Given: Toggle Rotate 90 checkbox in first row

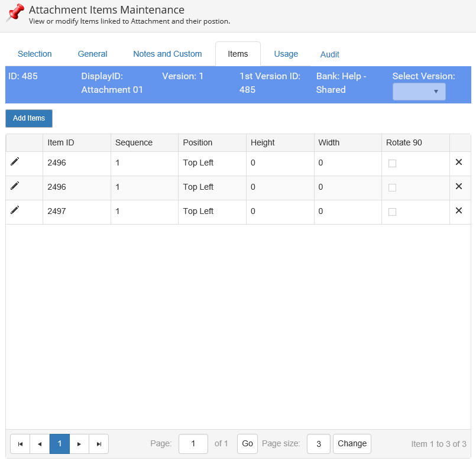Looking at the screenshot, I should (x=392, y=164).
